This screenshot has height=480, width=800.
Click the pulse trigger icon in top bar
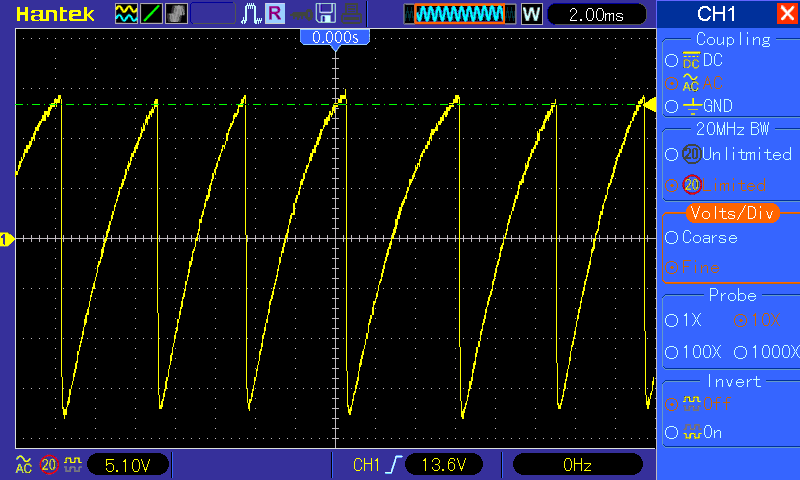(251, 14)
